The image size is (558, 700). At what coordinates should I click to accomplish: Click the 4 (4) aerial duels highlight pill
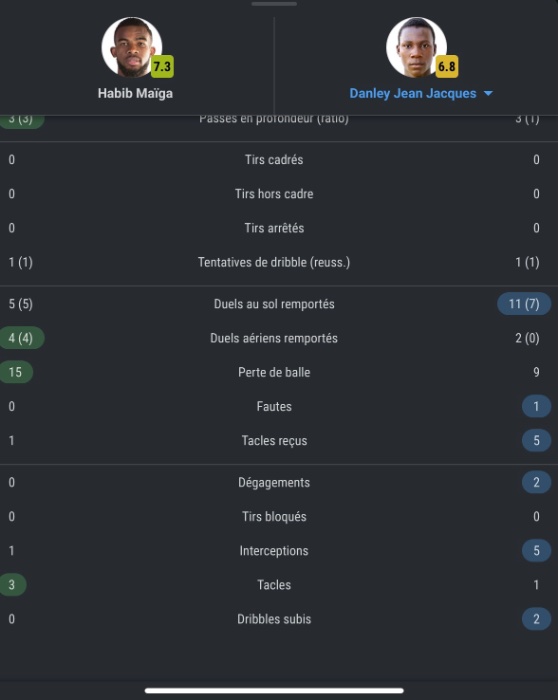(21, 338)
